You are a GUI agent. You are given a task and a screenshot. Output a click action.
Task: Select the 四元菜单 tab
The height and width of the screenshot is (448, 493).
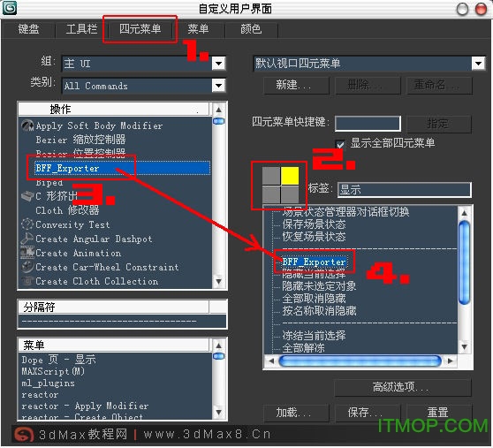140,29
